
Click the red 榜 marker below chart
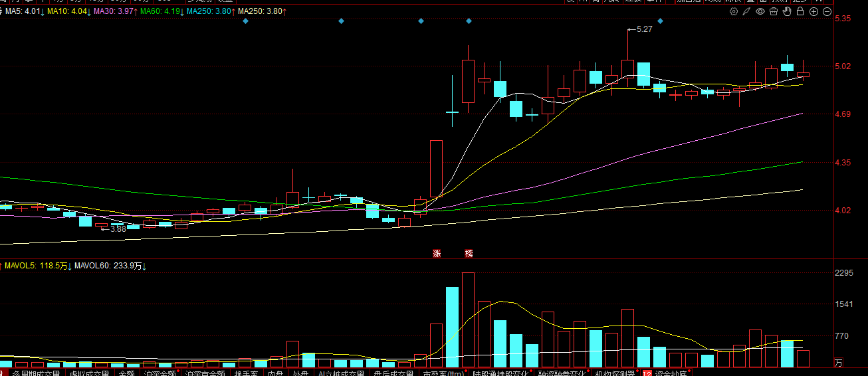pos(469,253)
